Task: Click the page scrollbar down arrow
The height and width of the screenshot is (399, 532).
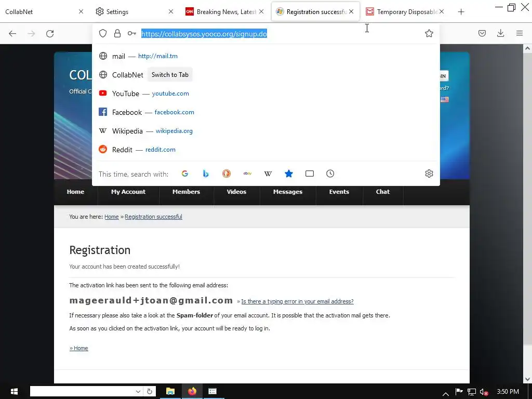Action: pos(527,379)
